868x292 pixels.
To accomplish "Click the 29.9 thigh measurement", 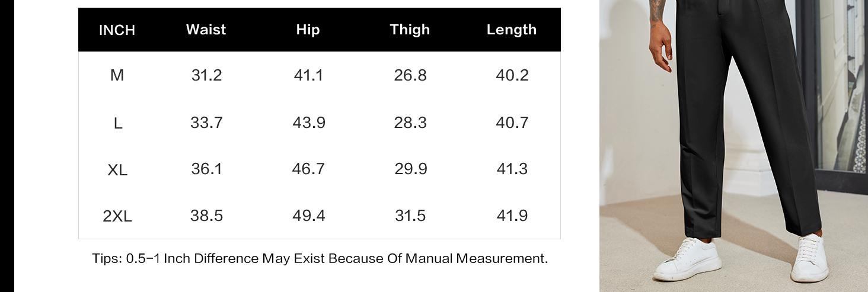I will [x=410, y=169].
